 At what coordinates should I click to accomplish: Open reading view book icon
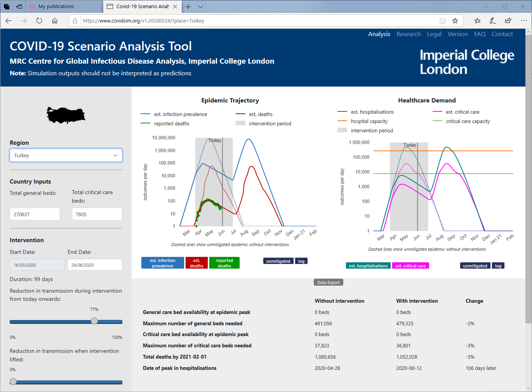[442, 21]
